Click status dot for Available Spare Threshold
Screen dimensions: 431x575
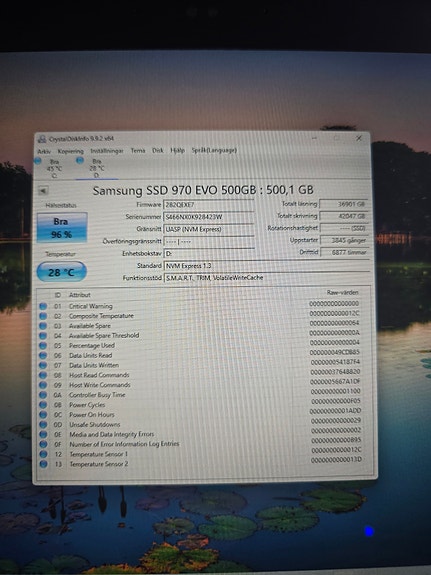(x=43, y=336)
